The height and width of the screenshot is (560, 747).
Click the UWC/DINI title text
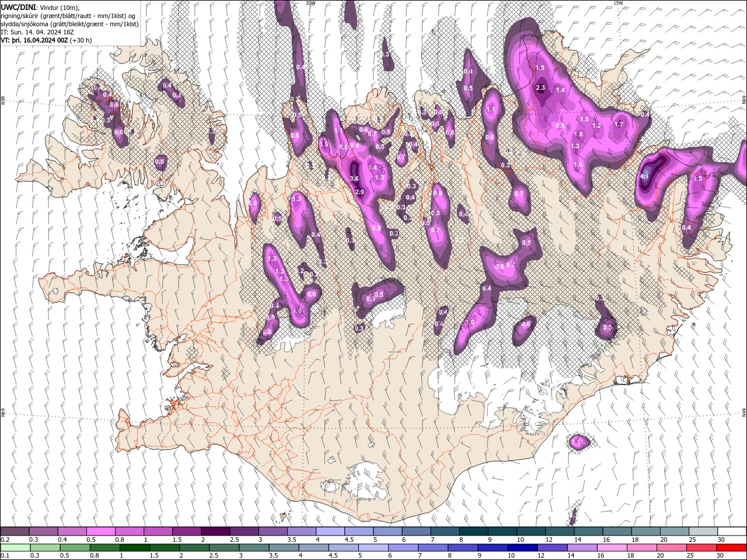coord(17,7)
